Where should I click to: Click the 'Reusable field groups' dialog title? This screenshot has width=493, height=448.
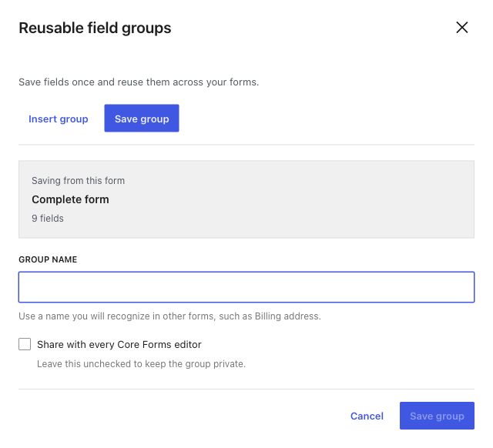(95, 28)
